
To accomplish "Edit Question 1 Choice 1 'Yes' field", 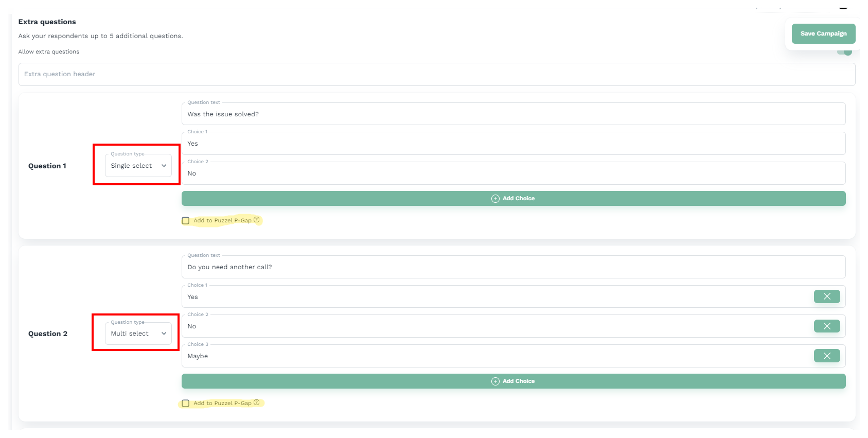I will (513, 144).
